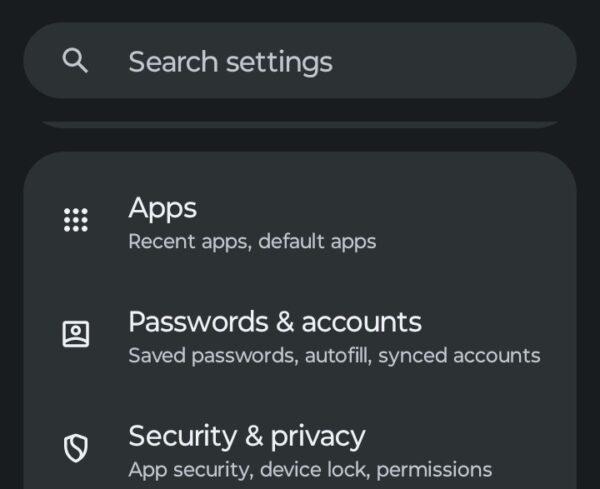This screenshot has width=600, height=489.
Task: Click 'Saved passwords, autofill, synced accounts' subtitle
Action: coord(334,356)
